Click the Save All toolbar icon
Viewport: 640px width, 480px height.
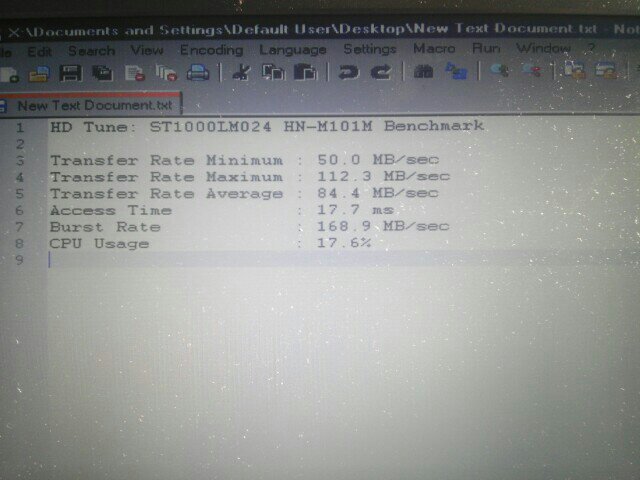pos(102,73)
